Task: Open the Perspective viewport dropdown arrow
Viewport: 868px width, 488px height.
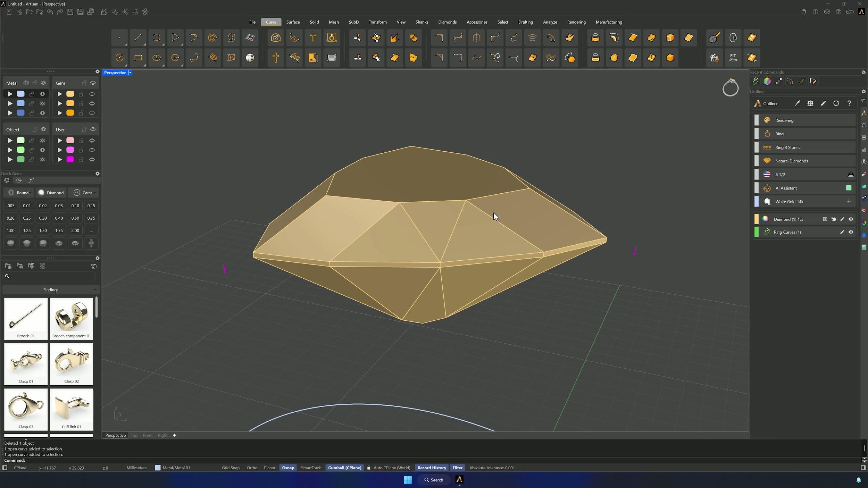Action: 130,73
